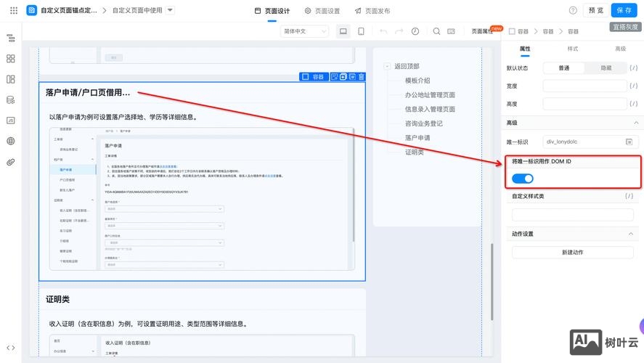Click the canvas vertical scrollbar

[x=492, y=282]
